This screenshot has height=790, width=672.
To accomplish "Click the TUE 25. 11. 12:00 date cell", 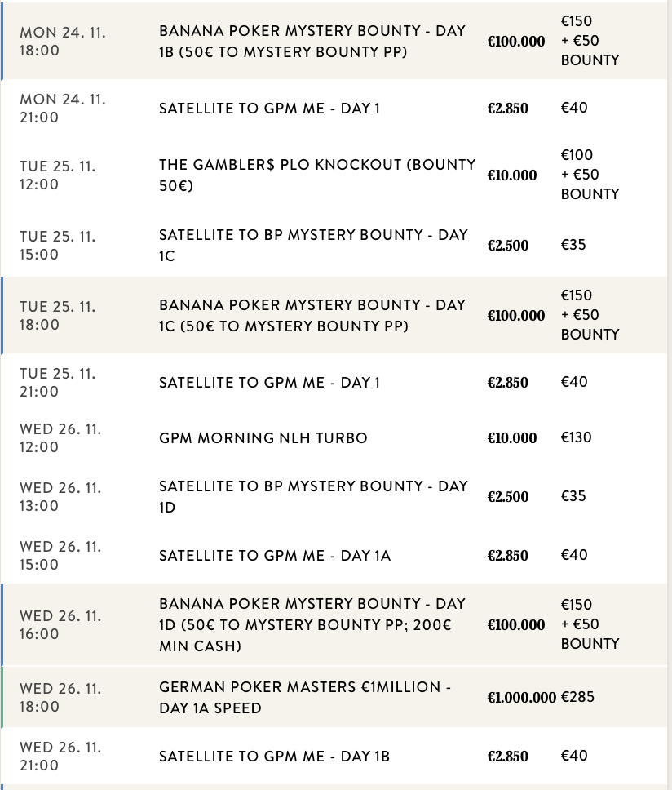I will click(x=57, y=175).
